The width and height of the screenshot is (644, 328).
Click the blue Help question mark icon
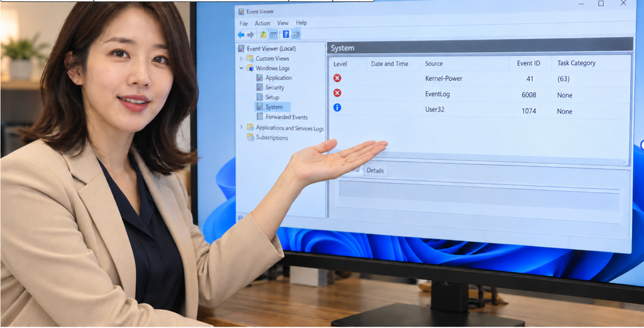(x=286, y=35)
